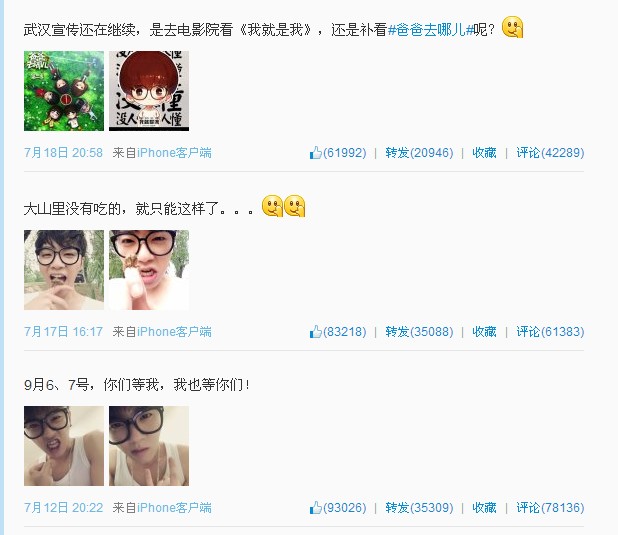The height and width of the screenshot is (535, 618).
Task: Favorite July 18 post with 收藏
Action: [484, 153]
